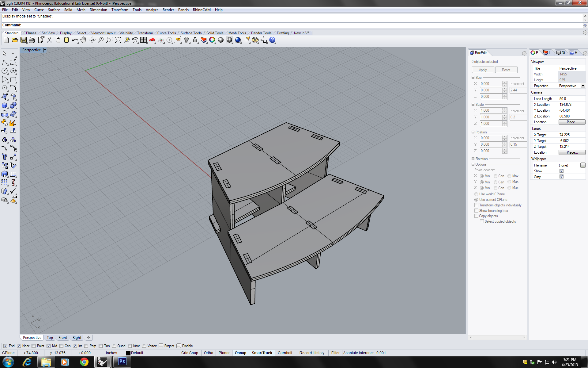Screen dimensions: 588x368
Task: Open the Analyze menu
Action: [152, 10]
